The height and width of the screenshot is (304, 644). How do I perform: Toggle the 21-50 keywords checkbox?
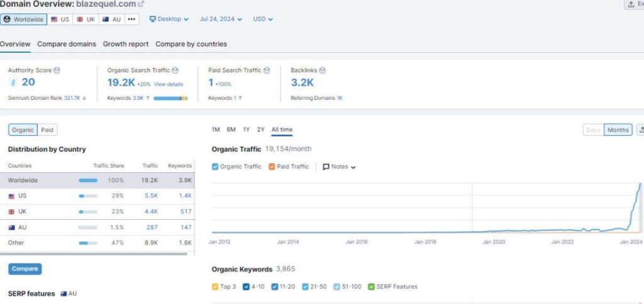click(x=305, y=287)
